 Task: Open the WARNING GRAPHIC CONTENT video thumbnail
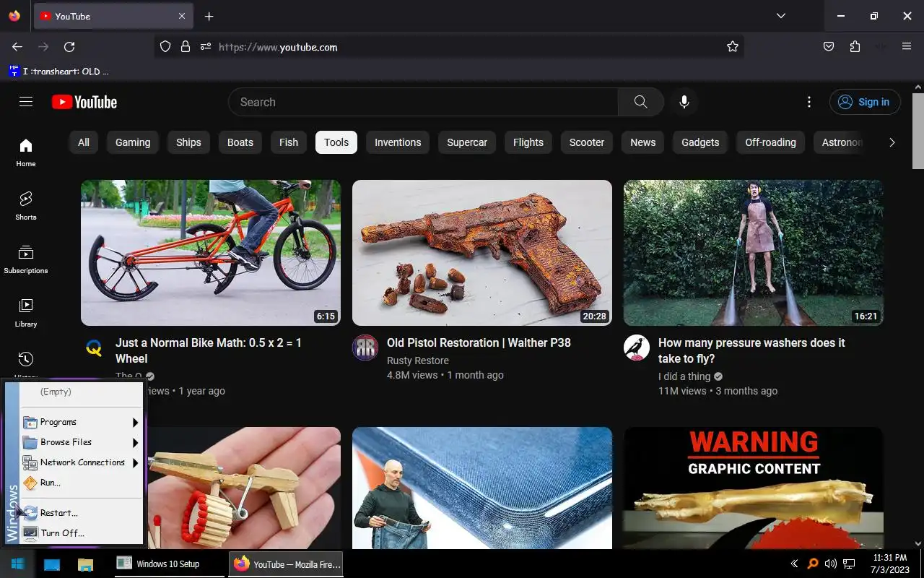click(754, 488)
